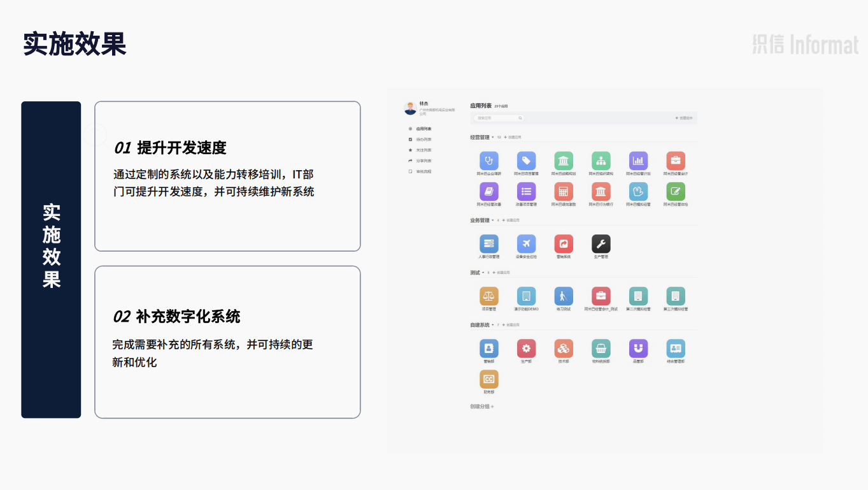The image size is (868, 490).
Task: Open 审批流程 in the sidebar
Action: point(423,171)
